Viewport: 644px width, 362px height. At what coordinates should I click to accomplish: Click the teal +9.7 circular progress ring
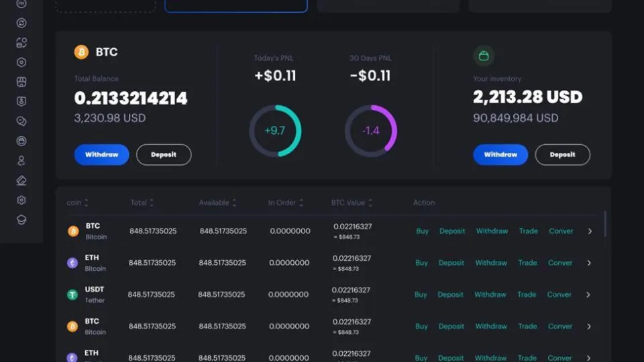click(275, 131)
